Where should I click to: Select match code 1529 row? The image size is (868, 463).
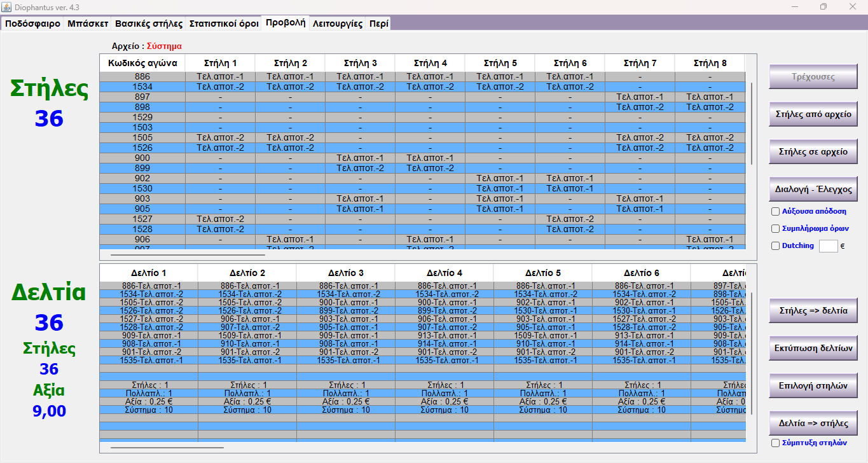coord(422,118)
